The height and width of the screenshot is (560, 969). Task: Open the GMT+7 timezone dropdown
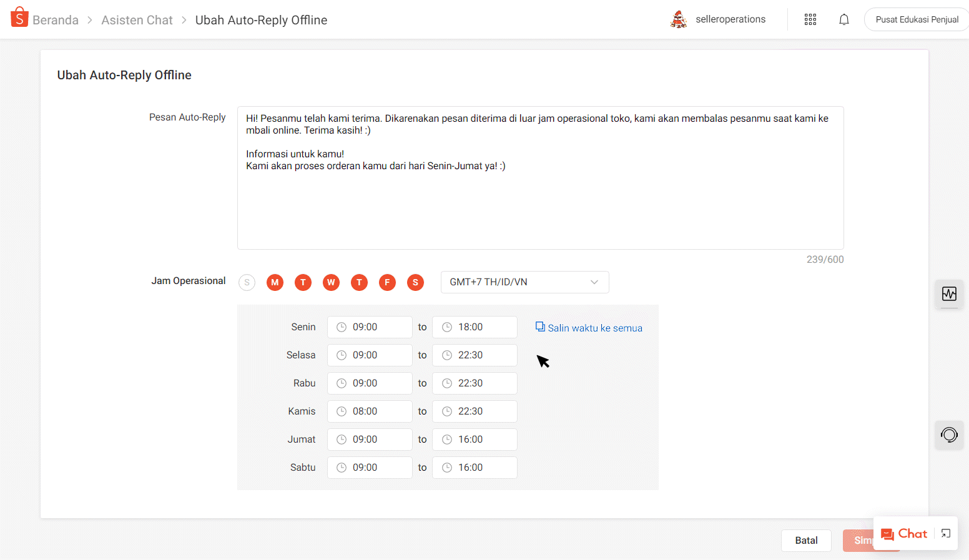(x=524, y=282)
